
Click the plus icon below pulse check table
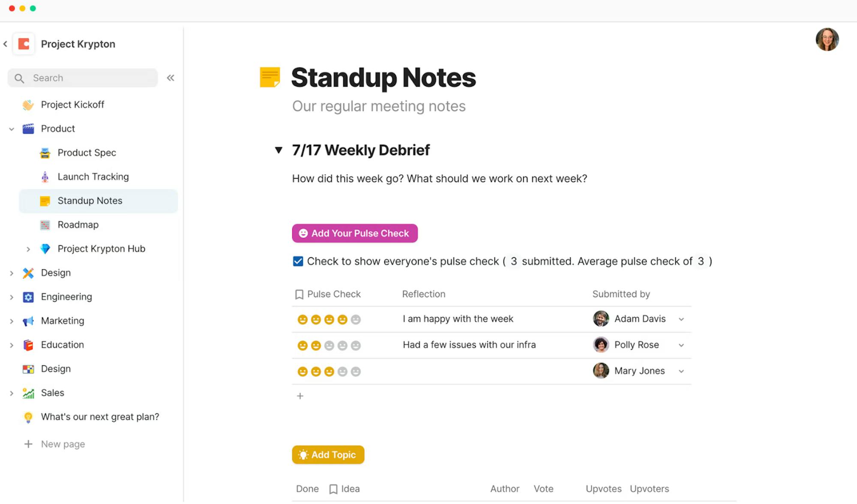click(300, 396)
